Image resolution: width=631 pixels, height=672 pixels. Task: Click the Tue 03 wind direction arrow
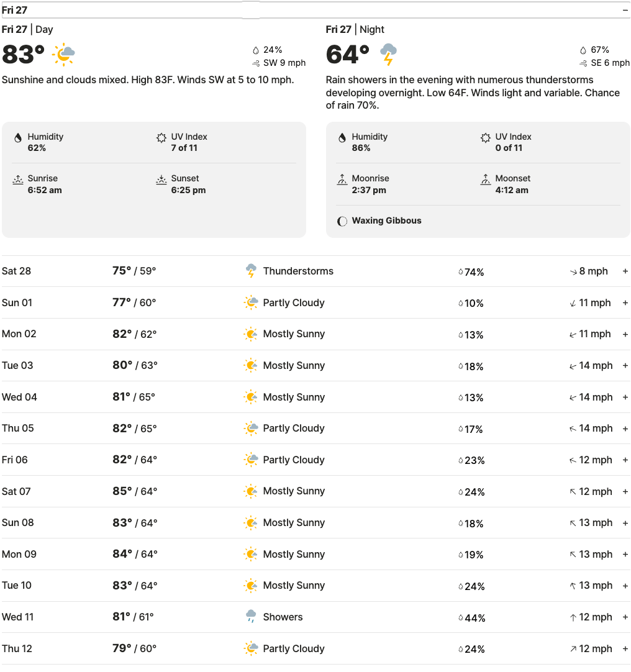coord(573,366)
